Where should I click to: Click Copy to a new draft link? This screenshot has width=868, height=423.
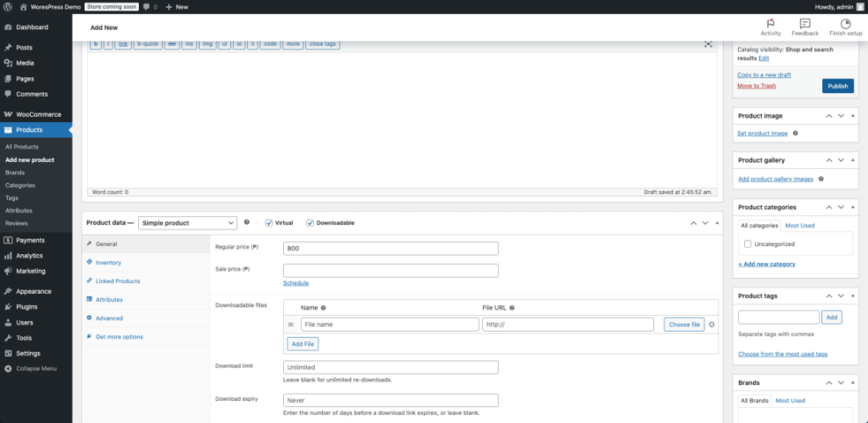point(764,75)
